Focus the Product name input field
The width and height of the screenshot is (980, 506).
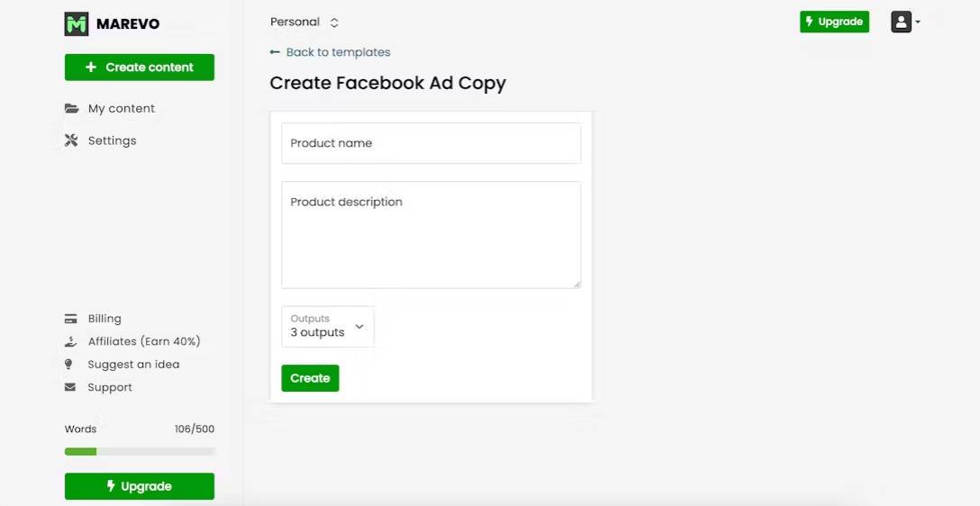(x=431, y=143)
